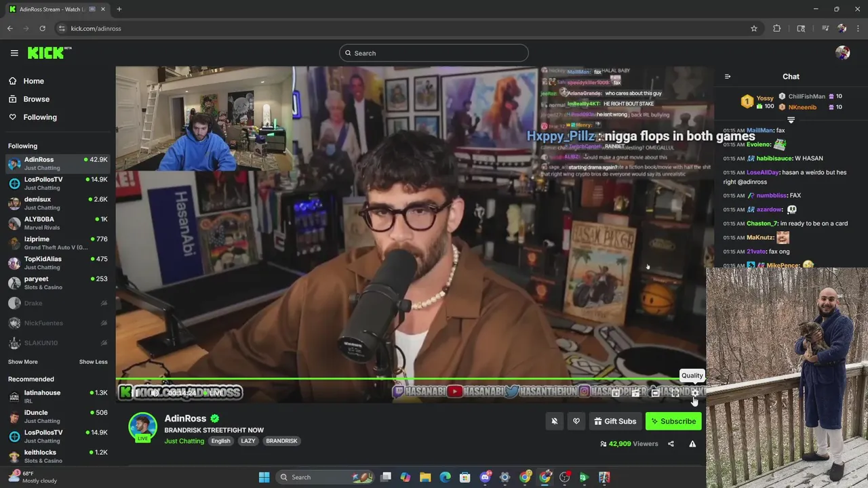The image size is (868, 488).
Task: Open recommended iDuncle channel
Action: coord(58,416)
